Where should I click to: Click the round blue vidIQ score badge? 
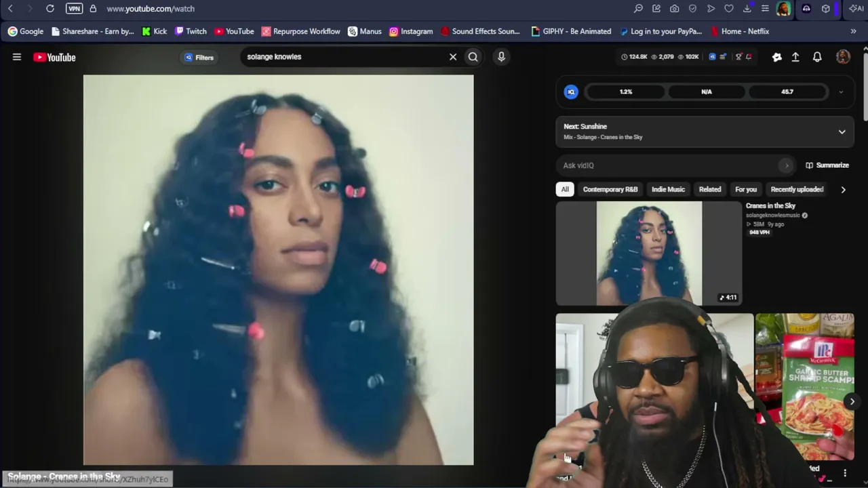(571, 91)
